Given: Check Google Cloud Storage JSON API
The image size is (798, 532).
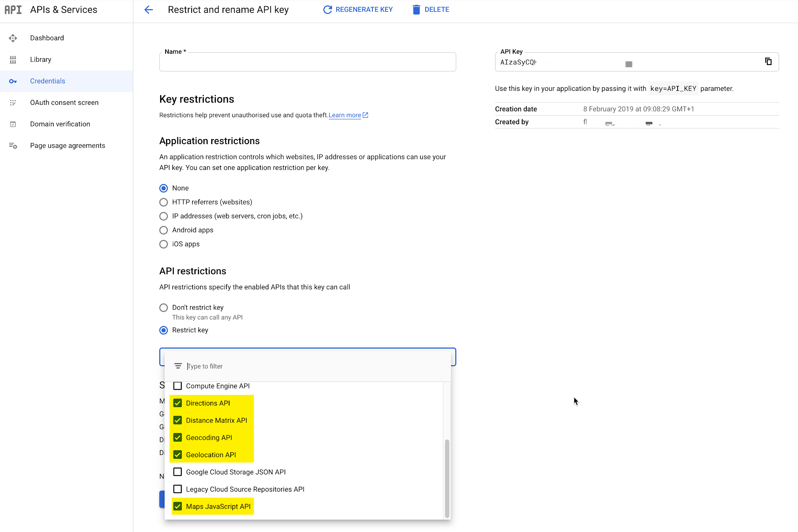Looking at the screenshot, I should [x=178, y=472].
